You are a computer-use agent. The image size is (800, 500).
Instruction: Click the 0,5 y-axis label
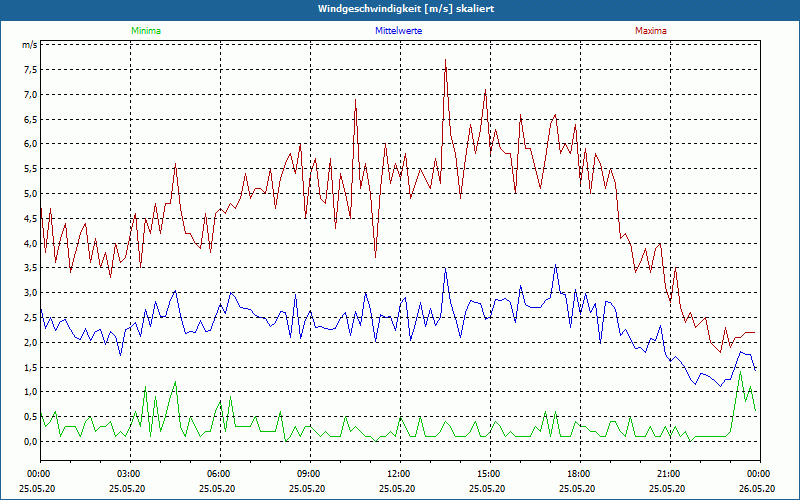tap(31, 417)
